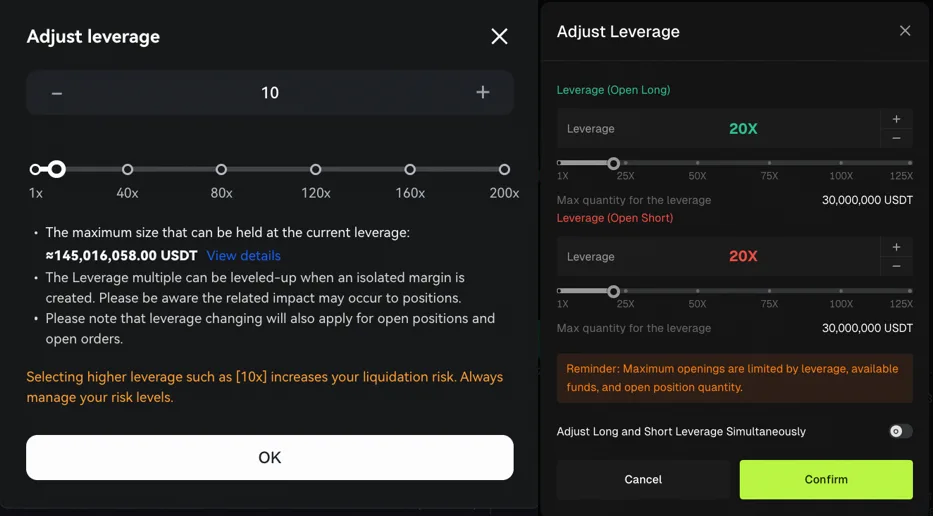Close the left Adjust leverage dialog
Image resolution: width=935 pixels, height=516 pixels.
tap(499, 37)
